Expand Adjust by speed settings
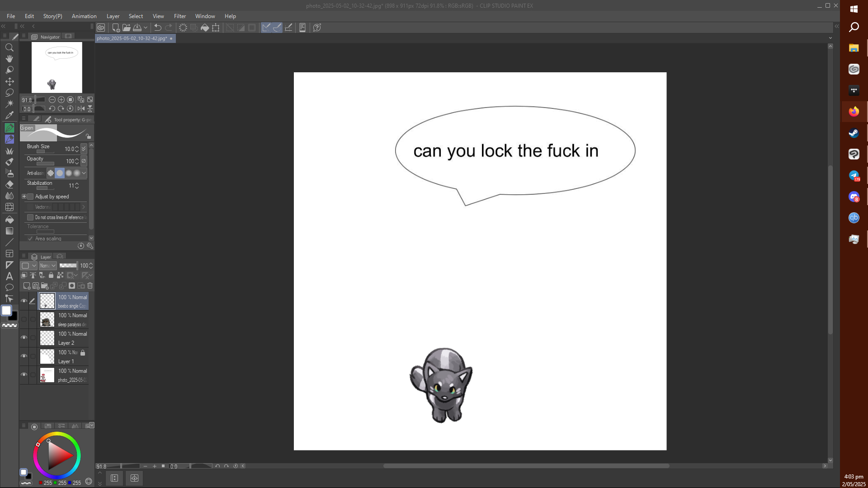Screen dimensions: 868x488 pyautogui.click(x=24, y=197)
